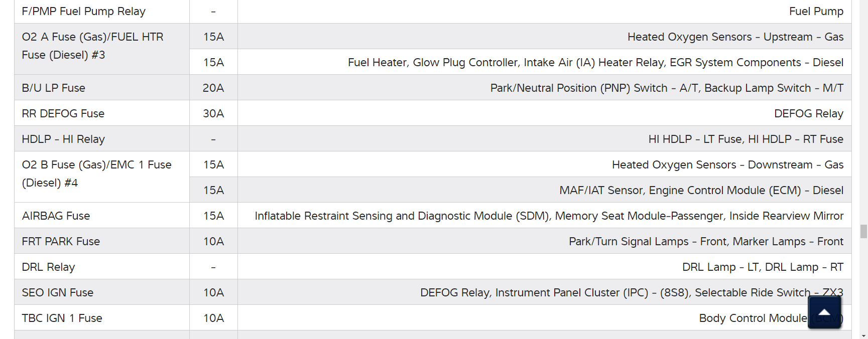Click the F/PMP Fuel Pump Relay cell
868x339 pixels.
point(83,12)
